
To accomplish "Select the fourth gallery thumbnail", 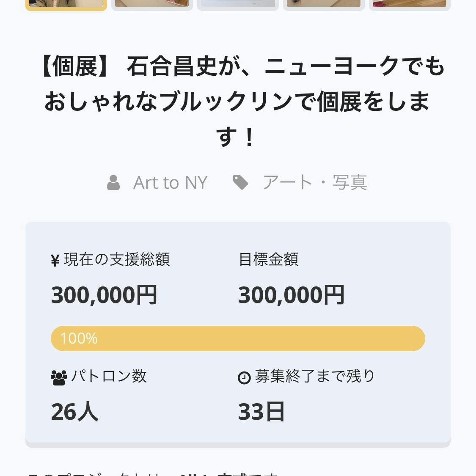I will click(324, 4).
